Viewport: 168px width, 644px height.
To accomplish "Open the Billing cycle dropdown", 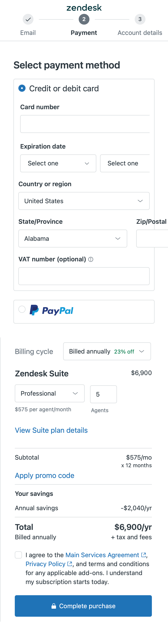I will (x=107, y=351).
